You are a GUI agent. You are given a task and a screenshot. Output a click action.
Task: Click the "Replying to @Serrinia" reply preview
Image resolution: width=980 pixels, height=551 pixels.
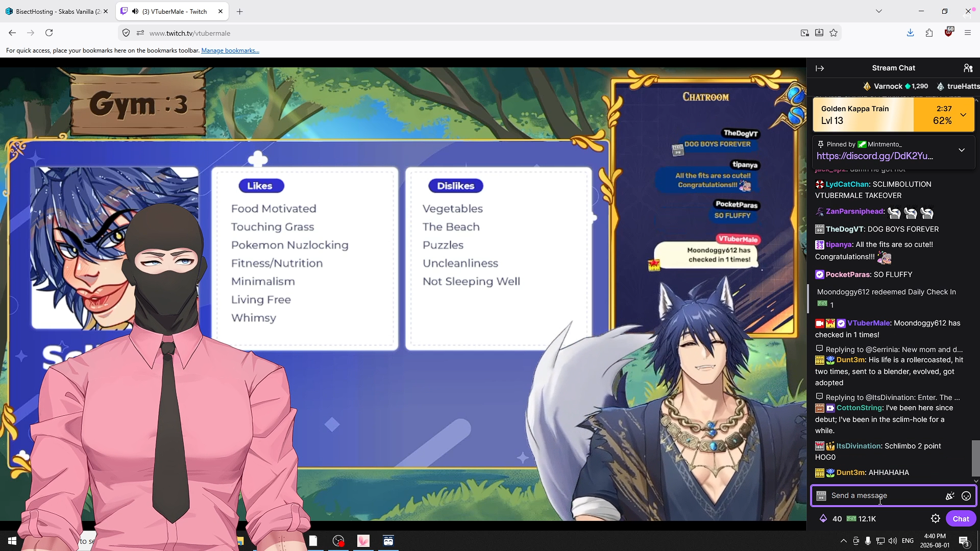pos(889,349)
